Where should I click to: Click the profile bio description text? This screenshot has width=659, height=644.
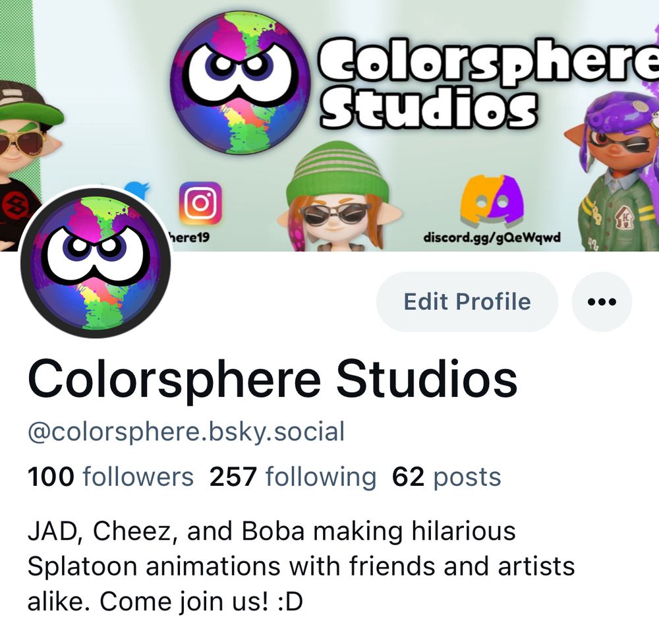click(301, 566)
